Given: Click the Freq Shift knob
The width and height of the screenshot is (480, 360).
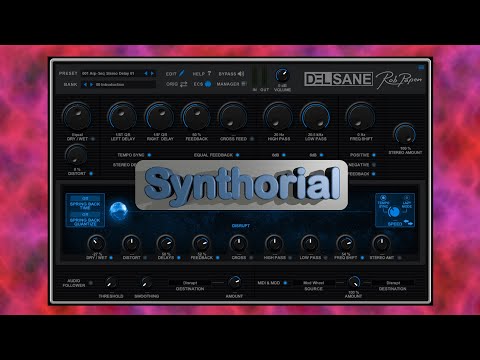Looking at the screenshot, I should tap(360, 116).
